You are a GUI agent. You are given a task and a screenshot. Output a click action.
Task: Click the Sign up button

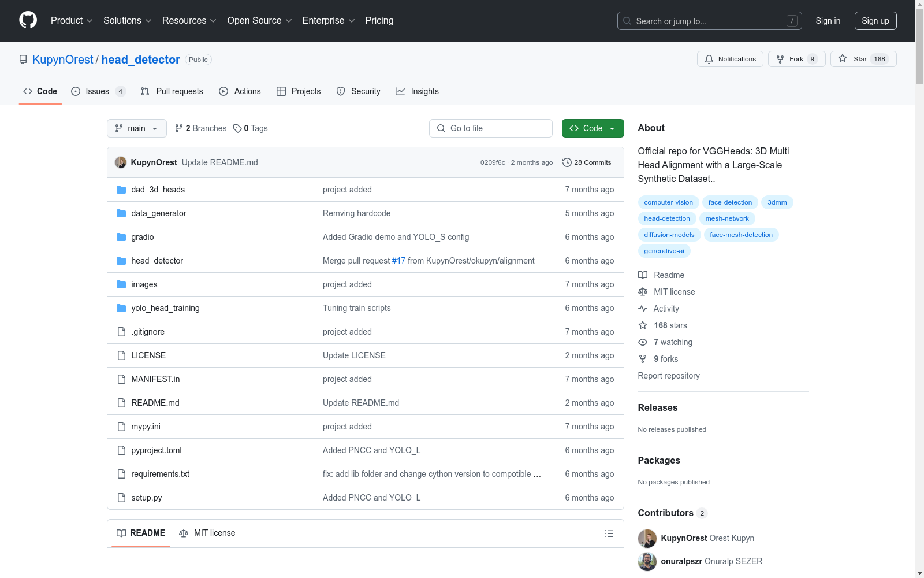[x=875, y=21]
